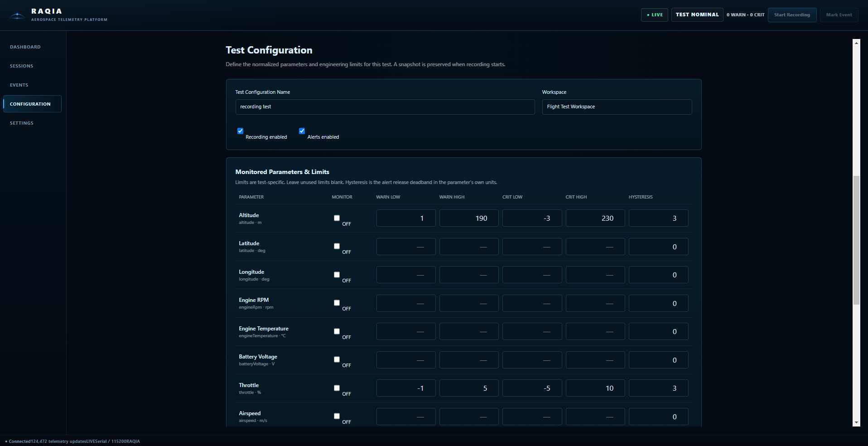This screenshot has width=868, height=446.
Task: Click the LIVE status badge
Action: (x=655, y=15)
